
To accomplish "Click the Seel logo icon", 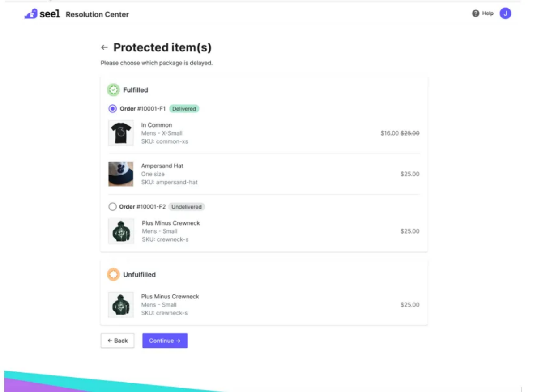I will click(31, 14).
